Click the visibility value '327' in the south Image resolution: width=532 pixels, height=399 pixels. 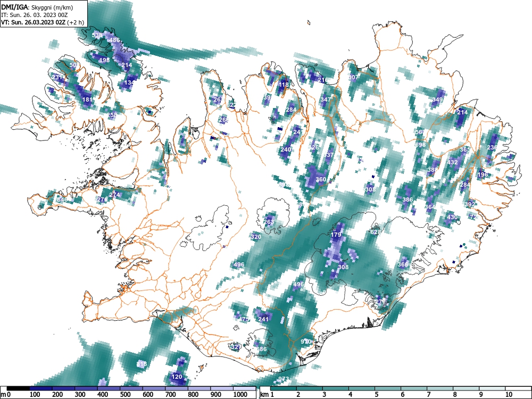tap(236, 347)
